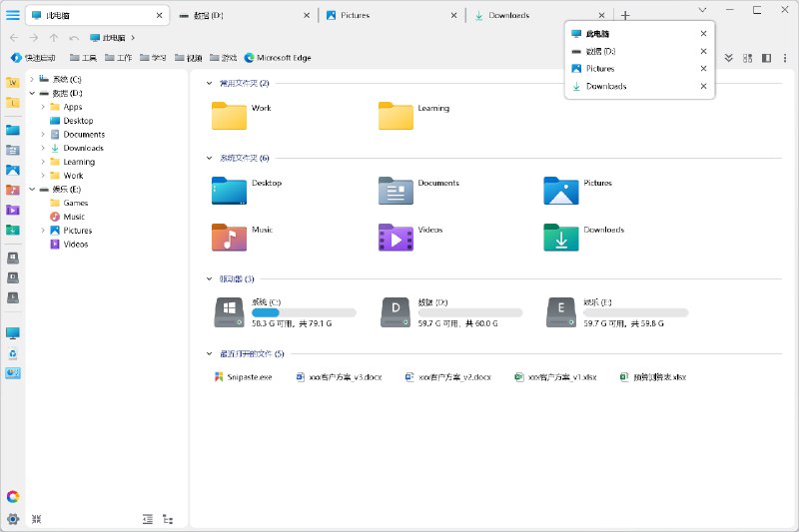Toggle the tree view mode icon
799x532 pixels.
pyautogui.click(x=168, y=519)
